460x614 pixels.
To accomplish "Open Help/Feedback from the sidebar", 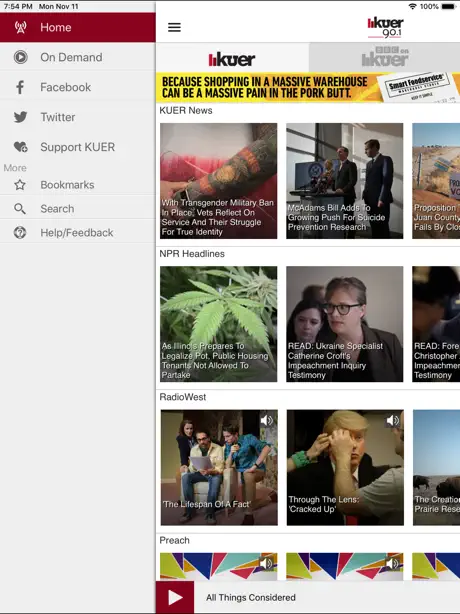I will [x=78, y=233].
